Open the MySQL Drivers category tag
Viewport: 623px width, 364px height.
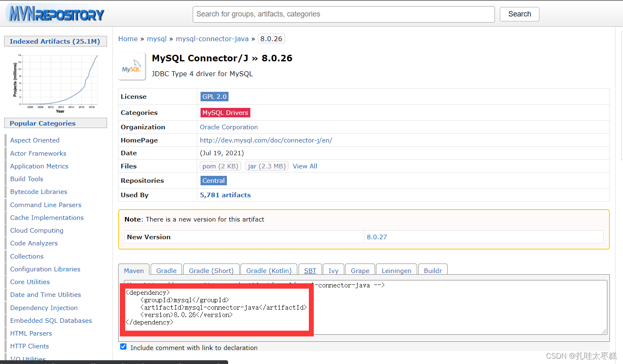click(225, 112)
